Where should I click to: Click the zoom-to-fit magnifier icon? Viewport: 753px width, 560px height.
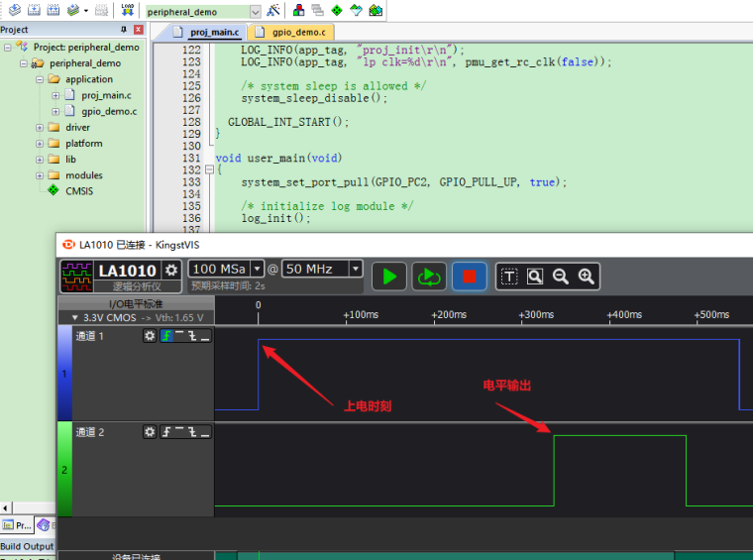coord(535,277)
